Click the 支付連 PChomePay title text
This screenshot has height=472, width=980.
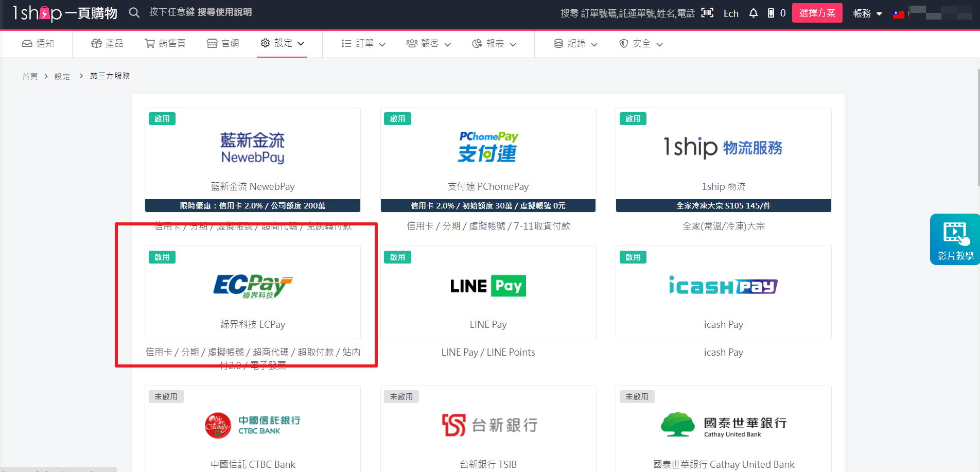coord(488,186)
